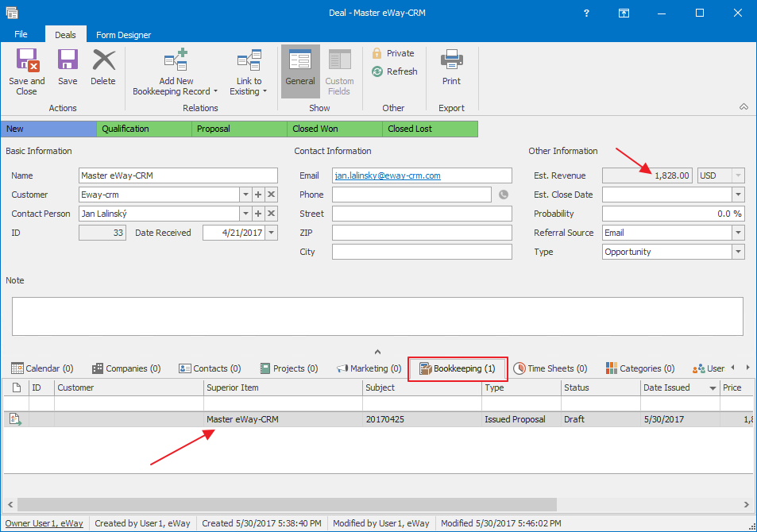Click Save and Close icon
The width and height of the screenshot is (757, 532).
pyautogui.click(x=27, y=60)
